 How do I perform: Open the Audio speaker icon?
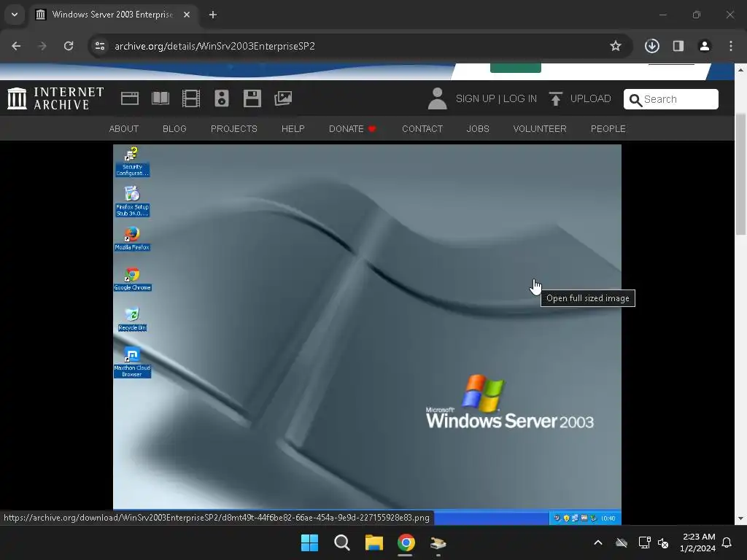click(222, 98)
